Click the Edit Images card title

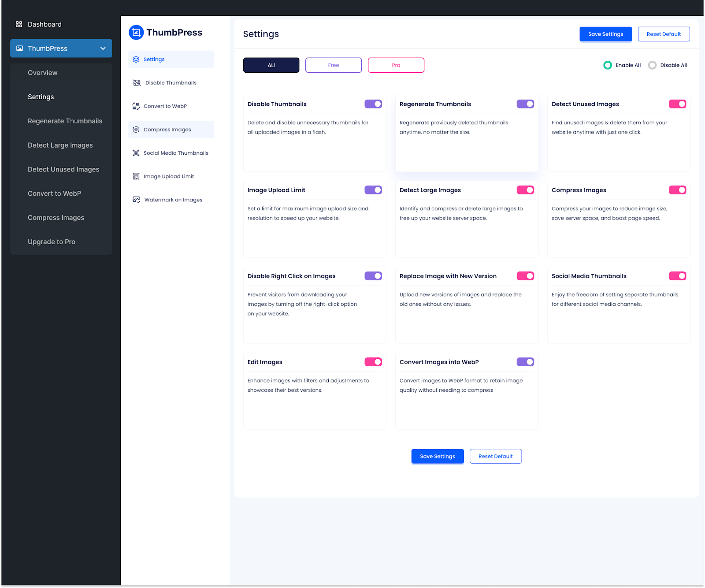point(265,362)
